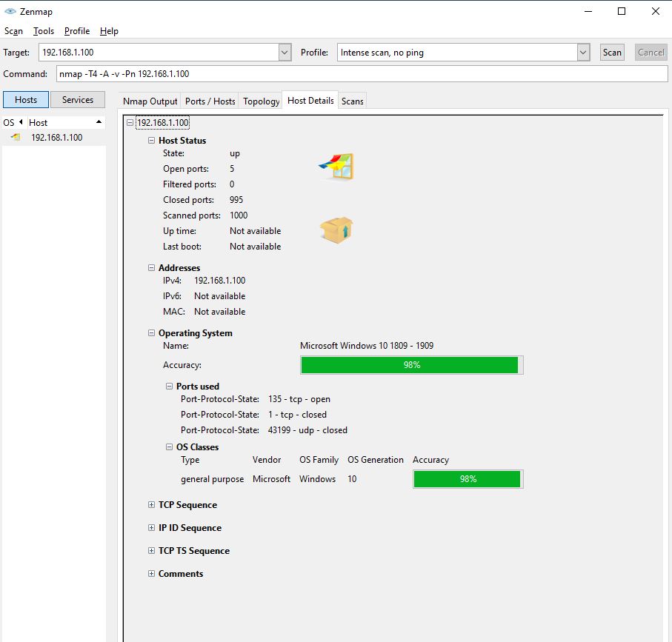Select the Host Details tab
Screen dimensions: 672x642
pos(310,100)
